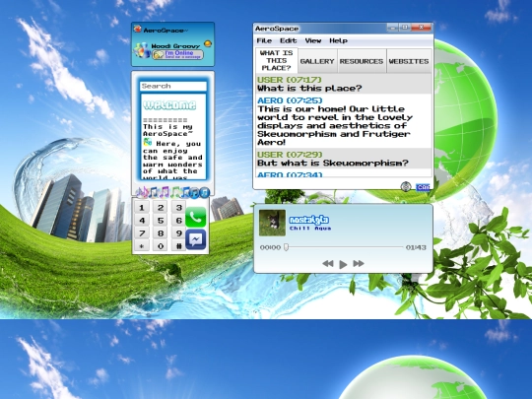Tap keypad key 1
This screenshot has height=399, width=532.
(142, 207)
